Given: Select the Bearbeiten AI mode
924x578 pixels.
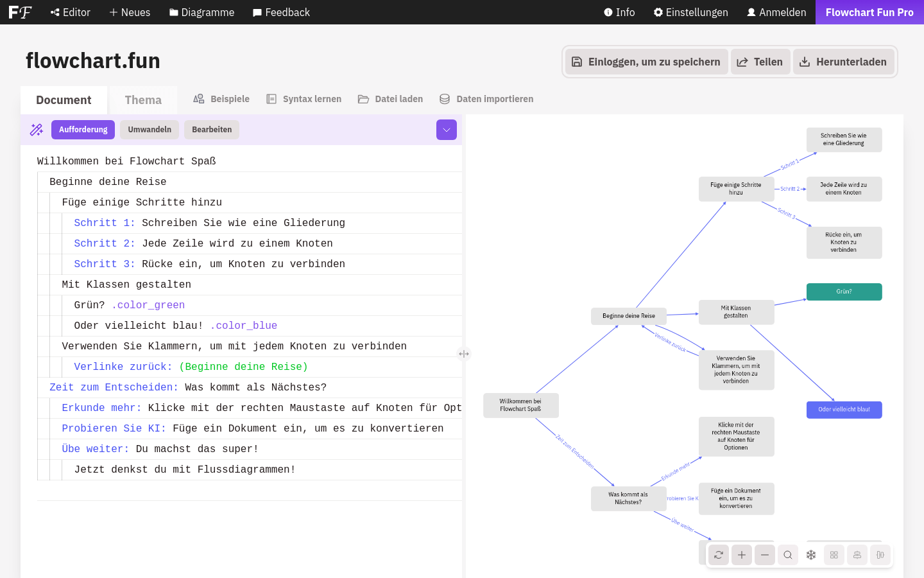Looking at the screenshot, I should click(212, 130).
